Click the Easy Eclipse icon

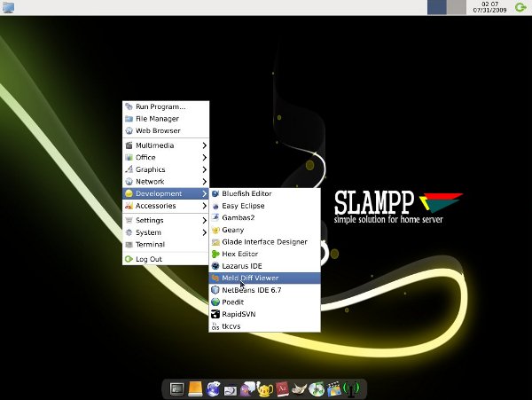tap(215, 206)
